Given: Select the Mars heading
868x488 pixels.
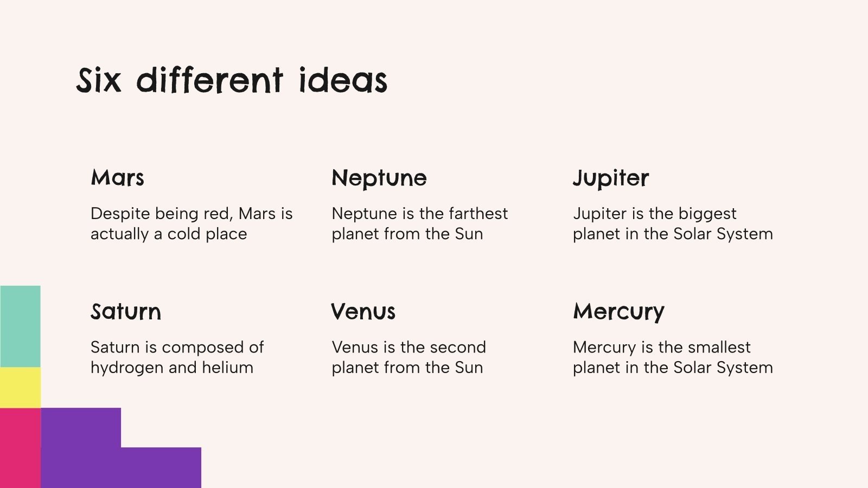Looking at the screenshot, I should [x=118, y=178].
